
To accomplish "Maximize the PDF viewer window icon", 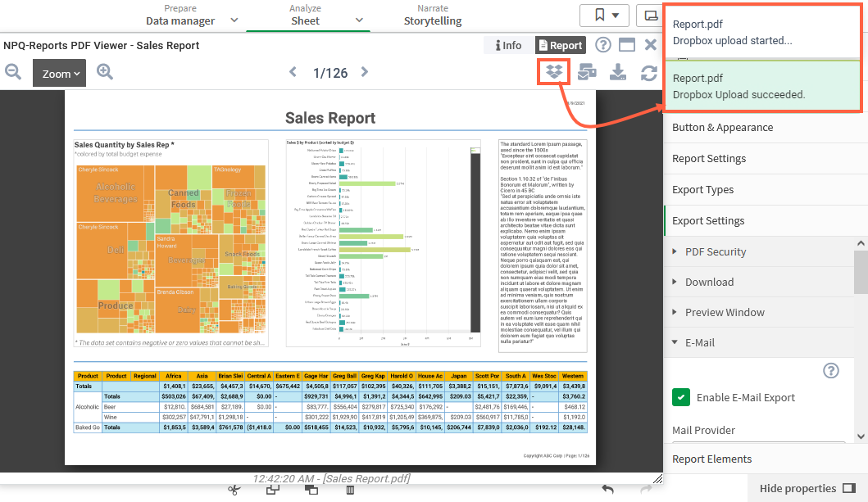I will (627, 45).
